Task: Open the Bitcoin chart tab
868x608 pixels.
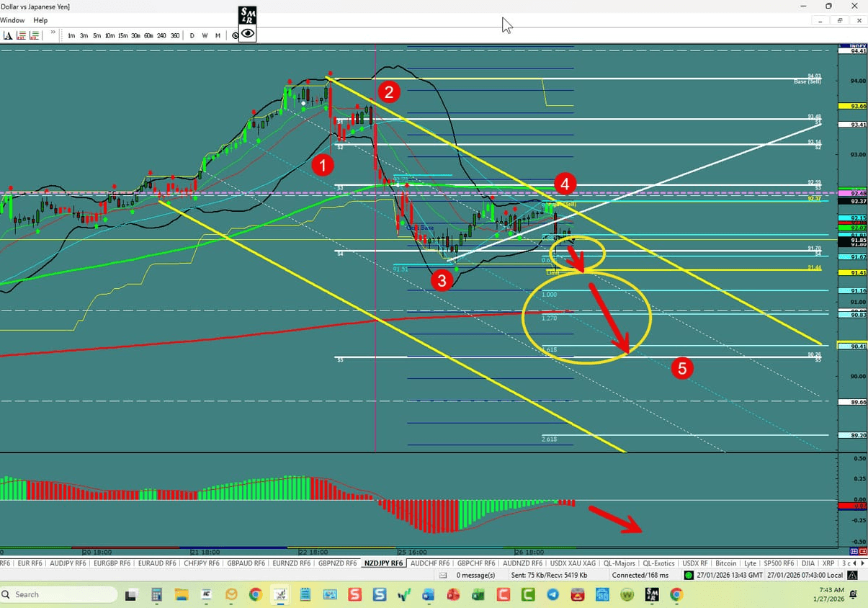Action: pos(725,563)
